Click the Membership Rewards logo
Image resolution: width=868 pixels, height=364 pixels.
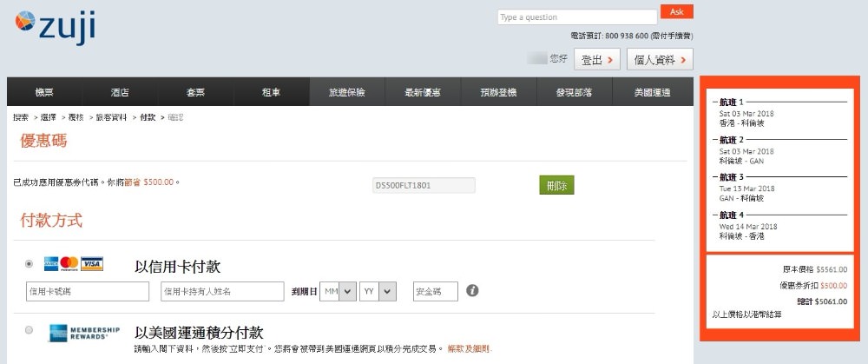pos(78,332)
